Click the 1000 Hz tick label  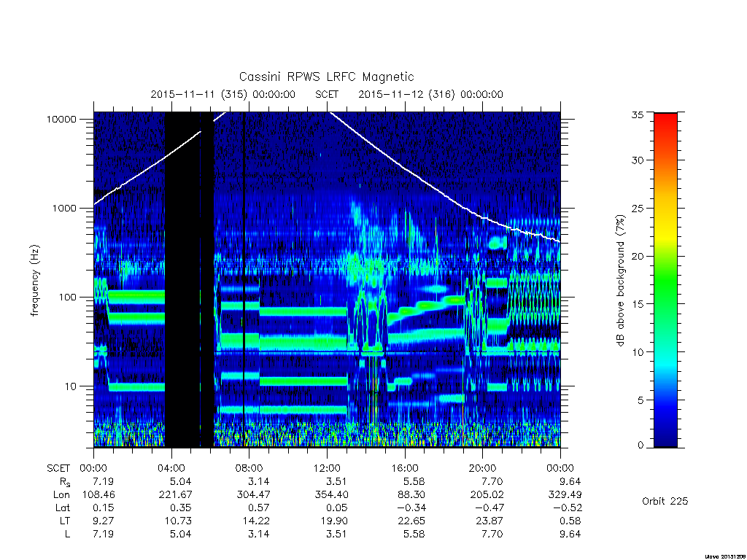[x=64, y=208]
